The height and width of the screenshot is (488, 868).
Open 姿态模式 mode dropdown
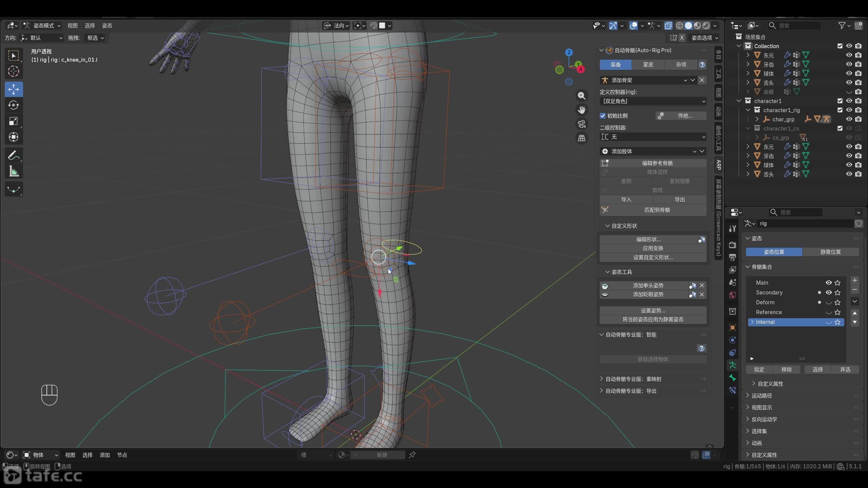click(x=42, y=26)
